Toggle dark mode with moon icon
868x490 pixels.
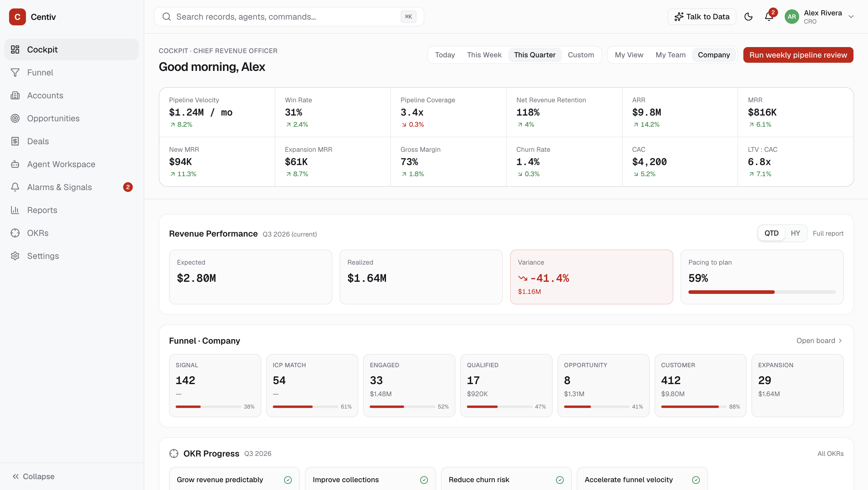click(748, 17)
